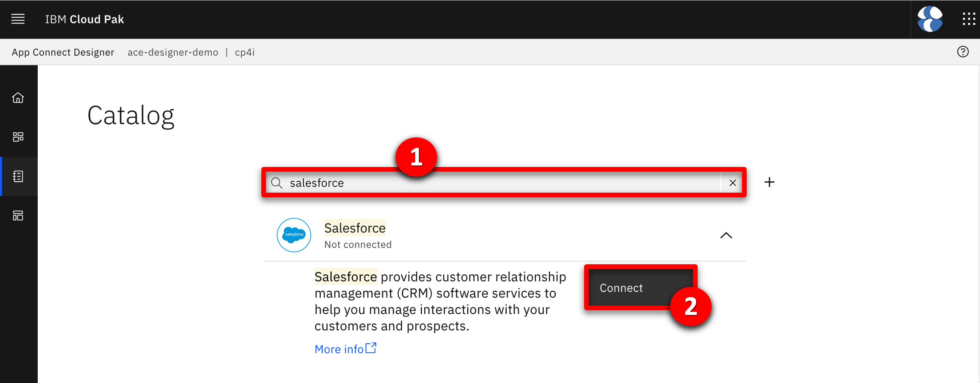Collapse the Salesforce connector details
The height and width of the screenshot is (383, 980).
[726, 235]
